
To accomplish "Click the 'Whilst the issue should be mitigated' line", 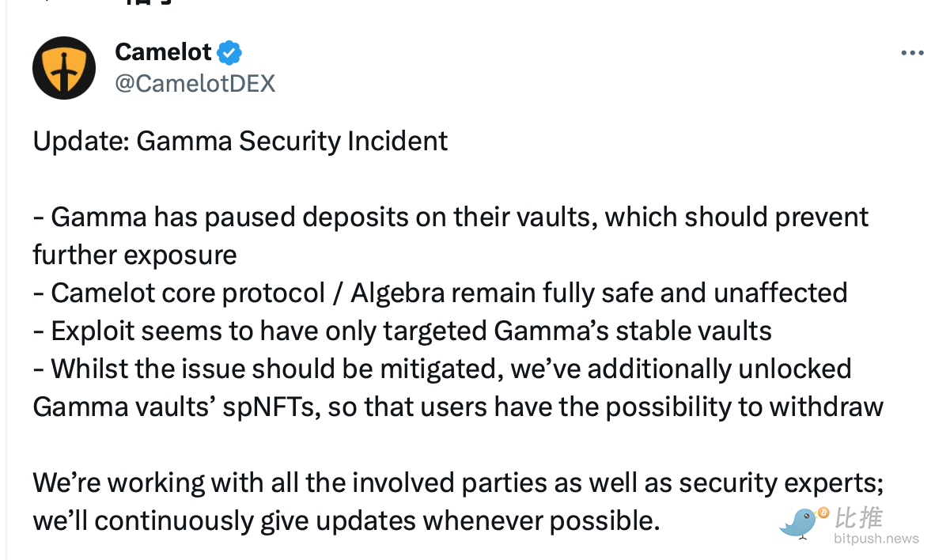I will coord(443,369).
